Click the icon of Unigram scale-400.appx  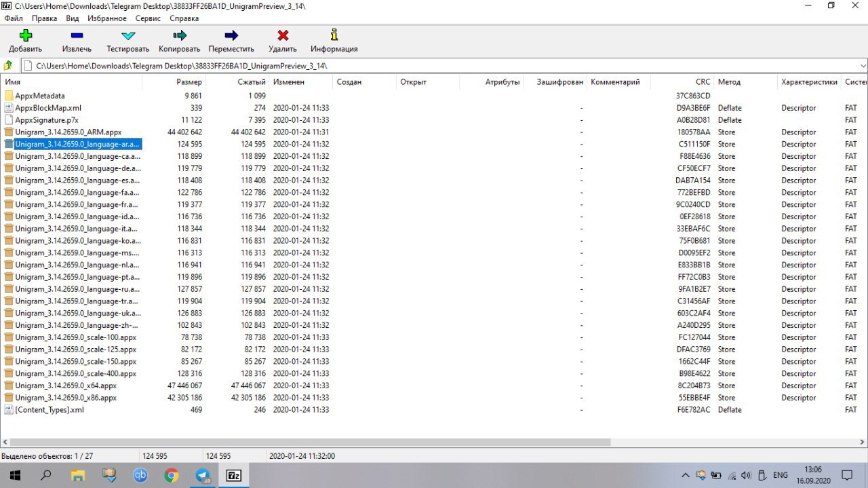click(9, 373)
